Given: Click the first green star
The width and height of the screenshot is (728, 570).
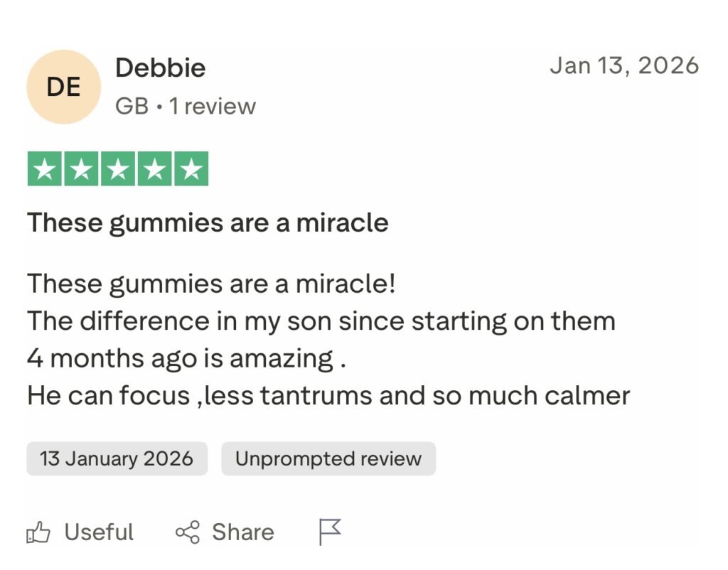Looking at the screenshot, I should (x=45, y=169).
